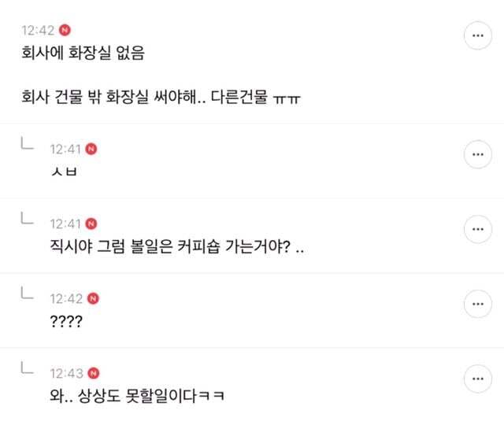The image size is (504, 425).
Task: Open more options for the ???? reply
Action: (477, 305)
